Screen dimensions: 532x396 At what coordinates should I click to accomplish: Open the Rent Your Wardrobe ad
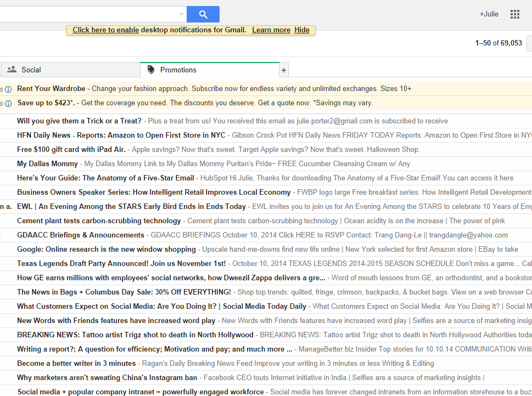coord(266,89)
